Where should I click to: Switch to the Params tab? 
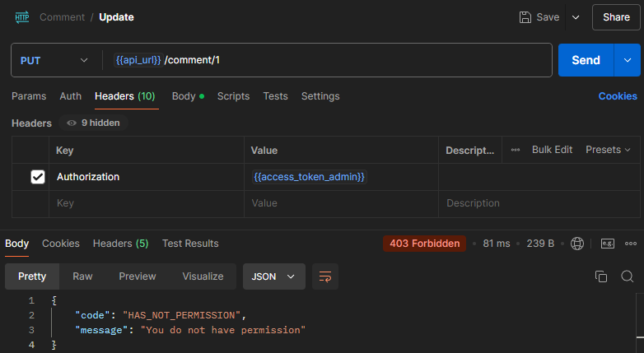click(29, 96)
